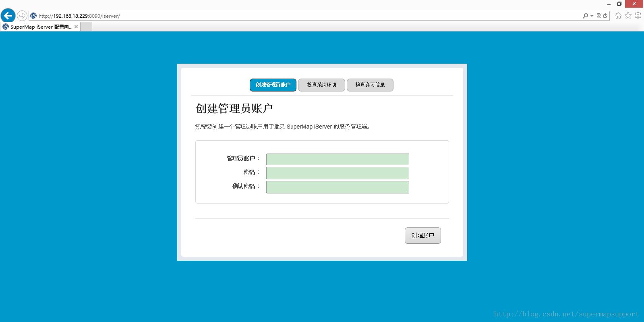
Task: Toggle compatibility view icon in address bar
Action: 598,16
